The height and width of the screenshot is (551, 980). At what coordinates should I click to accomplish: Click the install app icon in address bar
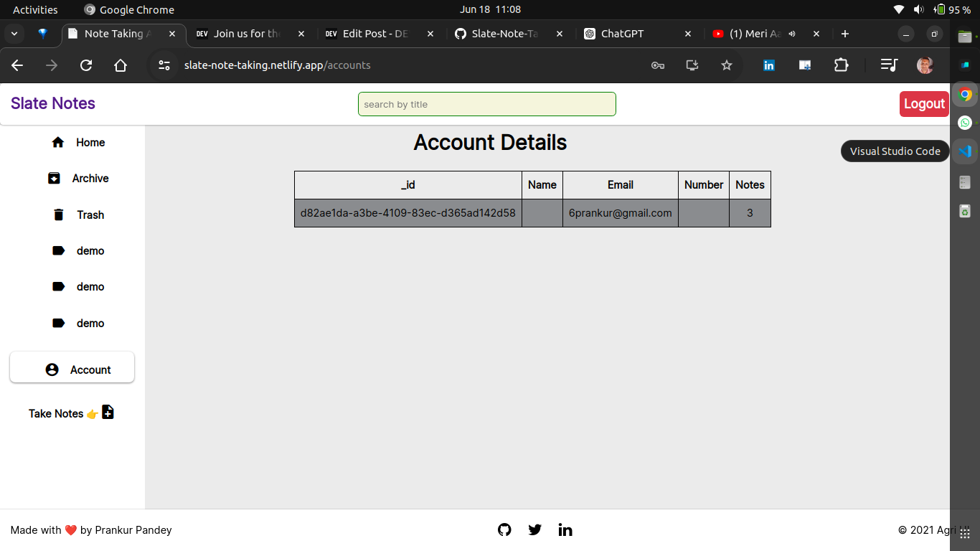coord(692,65)
